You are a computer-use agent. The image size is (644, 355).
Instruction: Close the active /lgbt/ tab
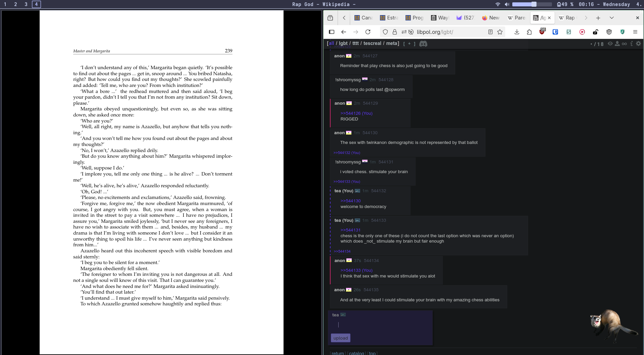pyautogui.click(x=549, y=18)
